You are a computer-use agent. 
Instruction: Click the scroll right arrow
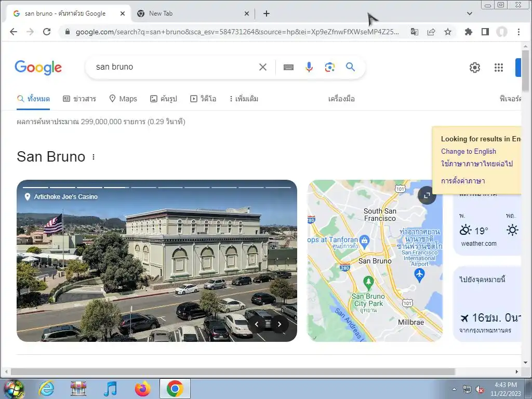[x=517, y=371]
